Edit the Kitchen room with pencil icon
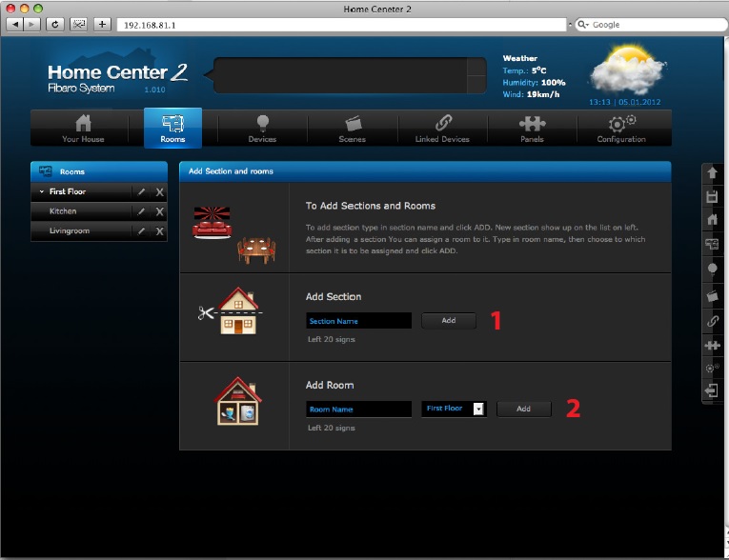 141,211
